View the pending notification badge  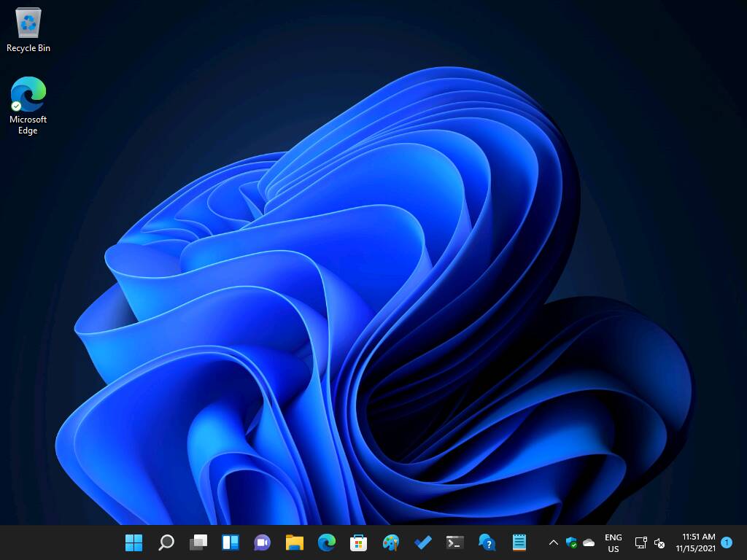click(727, 542)
